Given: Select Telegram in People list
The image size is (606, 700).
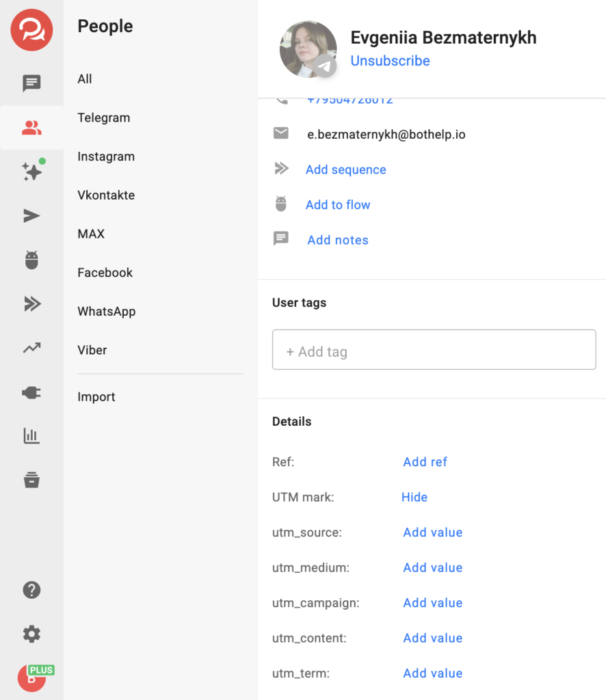Looking at the screenshot, I should [x=104, y=118].
